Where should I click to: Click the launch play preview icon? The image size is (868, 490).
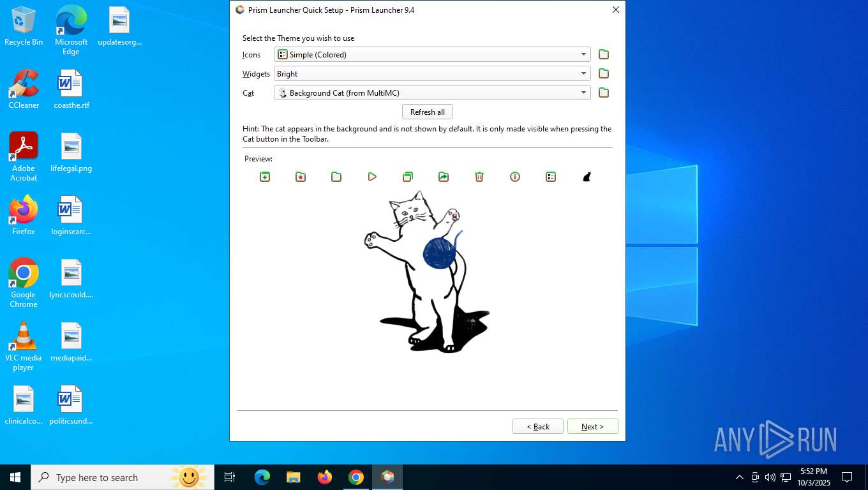pos(372,177)
